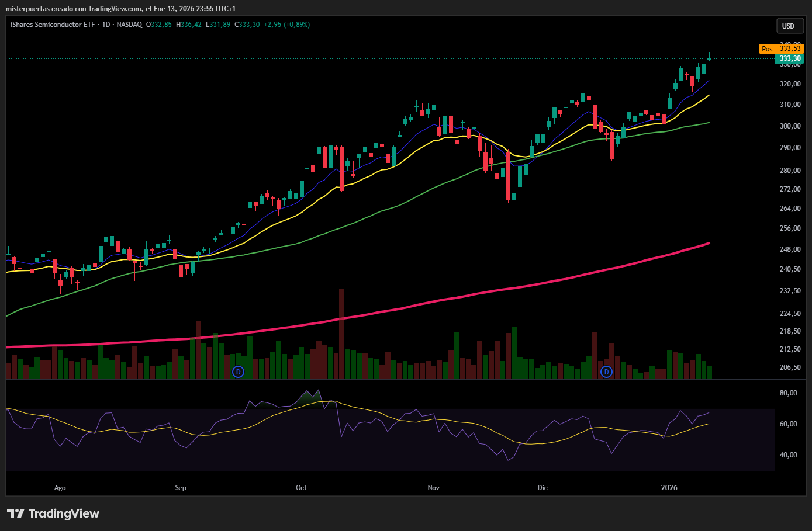
Task: Click the Sep label on time axis
Action: (x=181, y=488)
